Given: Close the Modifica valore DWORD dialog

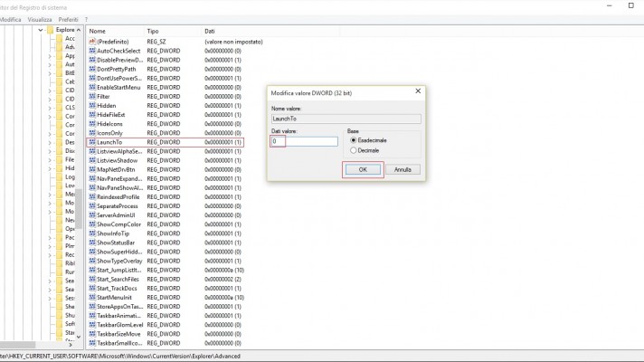Looking at the screenshot, I should 416,91.
